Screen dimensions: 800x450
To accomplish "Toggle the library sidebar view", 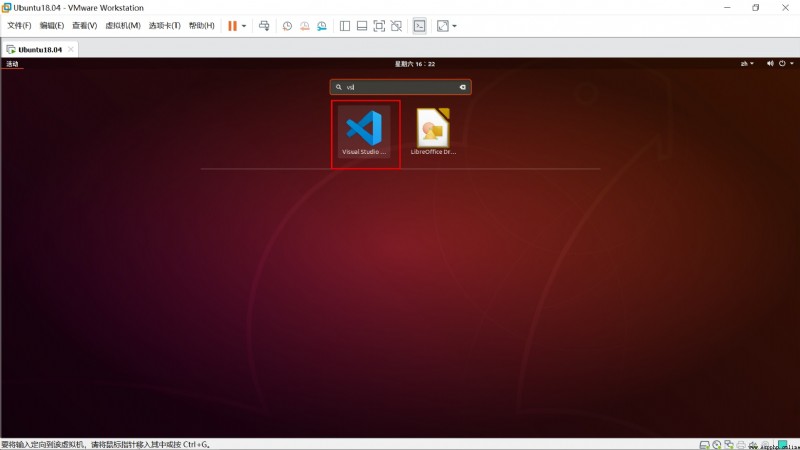I will [345, 26].
